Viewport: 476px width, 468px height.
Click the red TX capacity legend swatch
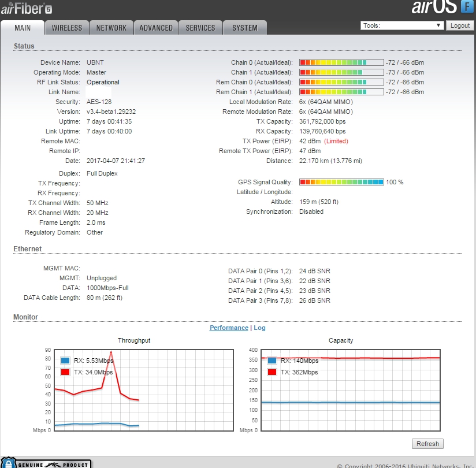(x=272, y=372)
